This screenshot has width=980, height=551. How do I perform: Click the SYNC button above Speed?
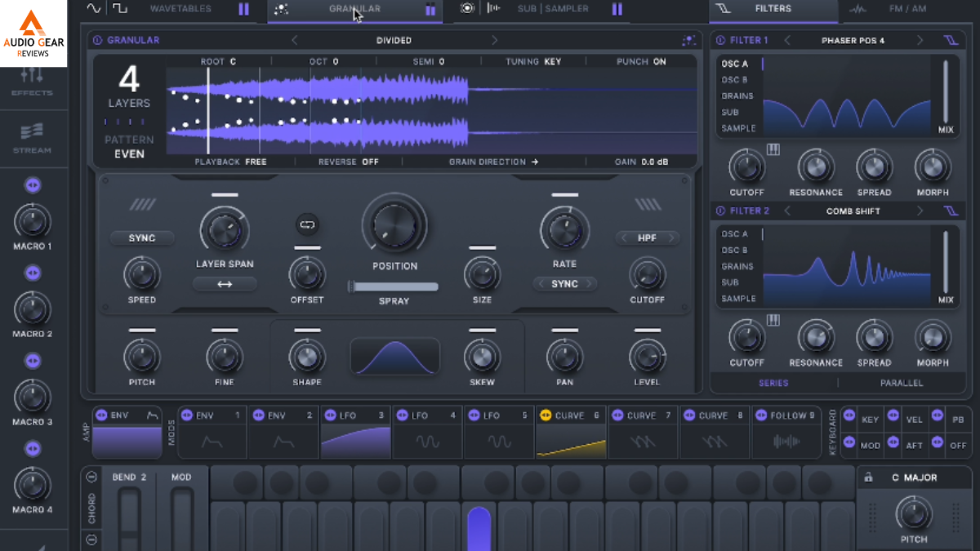(142, 238)
